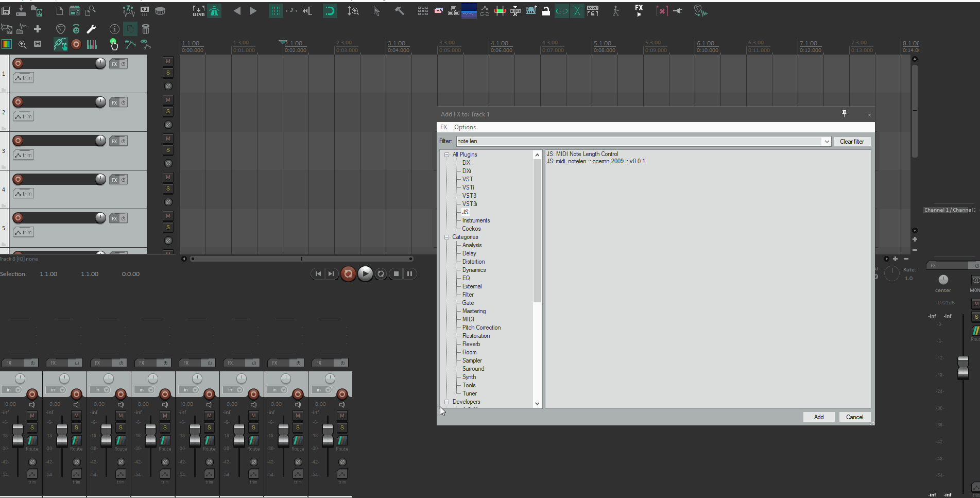Arm track 2 for recording

click(x=18, y=102)
